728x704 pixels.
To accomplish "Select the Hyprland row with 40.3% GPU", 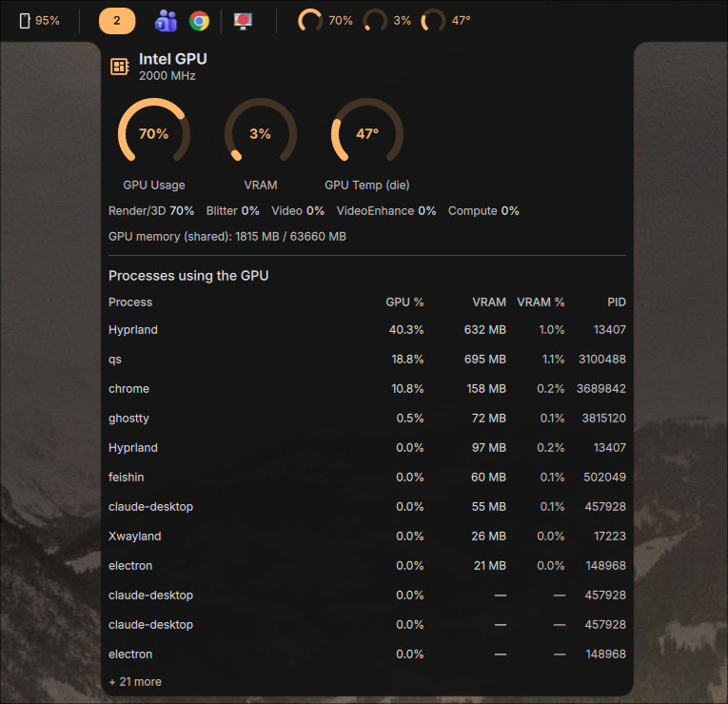I will tap(367, 330).
